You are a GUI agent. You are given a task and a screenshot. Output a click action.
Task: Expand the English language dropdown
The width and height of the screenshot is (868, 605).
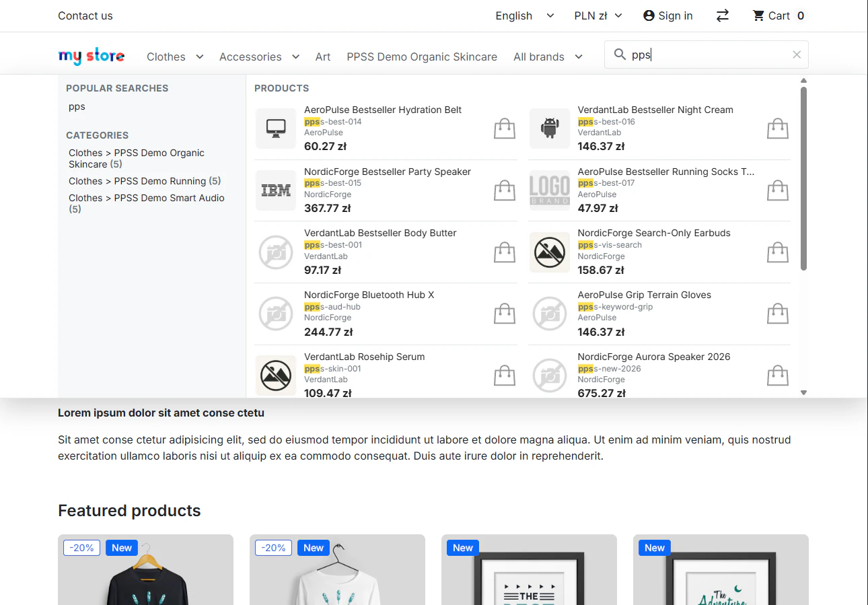(x=524, y=15)
